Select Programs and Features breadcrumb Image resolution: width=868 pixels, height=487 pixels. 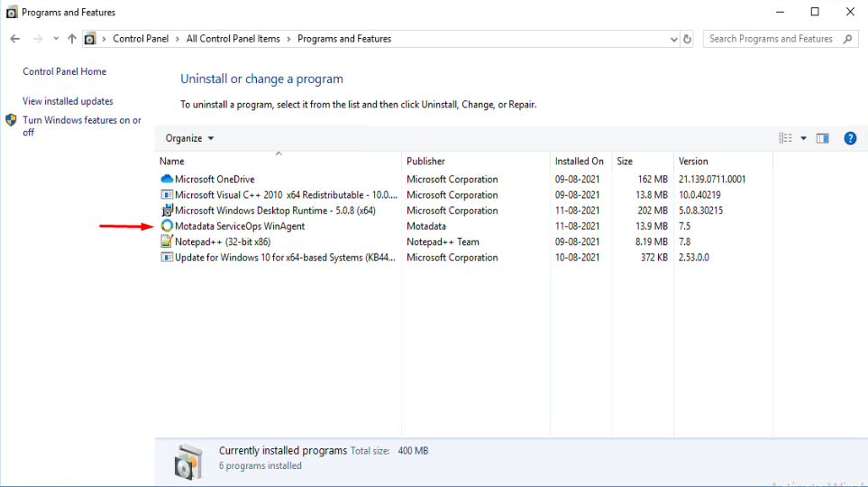[x=344, y=39]
